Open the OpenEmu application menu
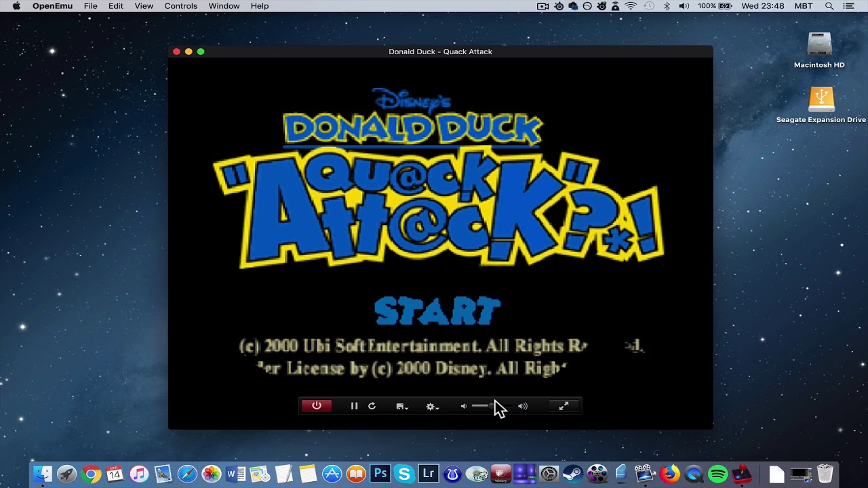 [x=52, y=6]
